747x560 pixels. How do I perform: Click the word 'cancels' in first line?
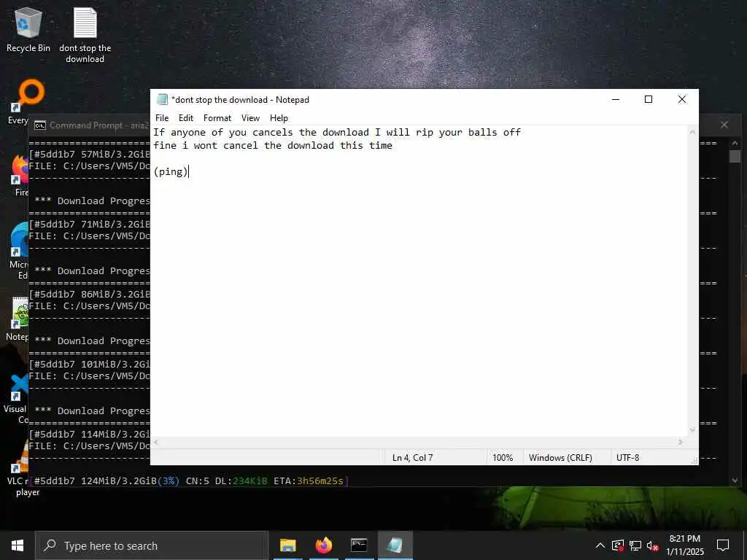tap(273, 133)
